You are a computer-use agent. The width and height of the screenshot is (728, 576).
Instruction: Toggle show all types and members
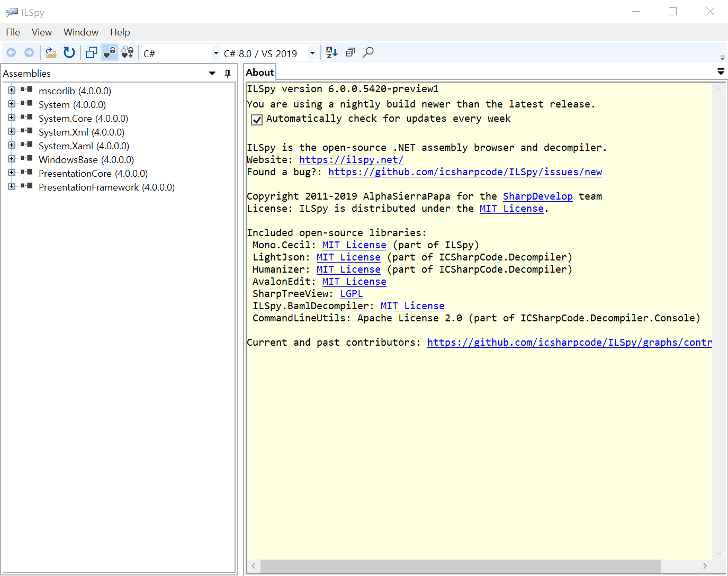pyautogui.click(x=128, y=52)
